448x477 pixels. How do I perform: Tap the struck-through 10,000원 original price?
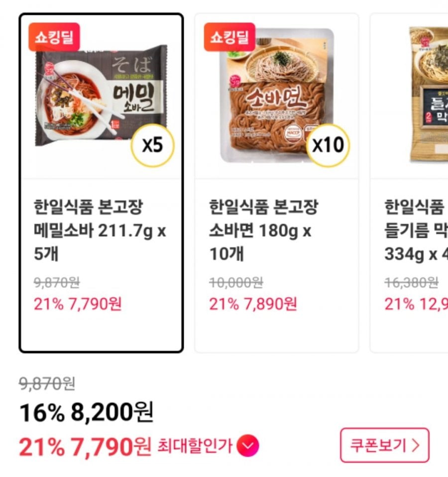coord(235,283)
